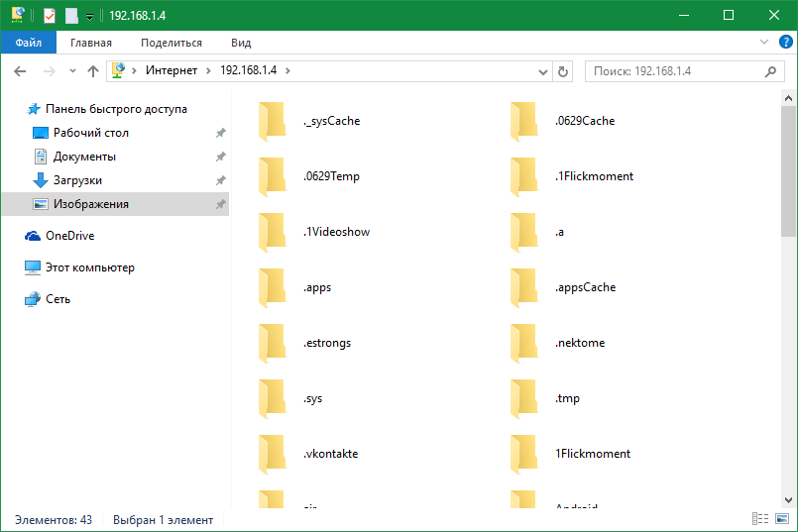This screenshot has height=532, width=798.
Task: Open the Help question mark icon
Action: click(784, 43)
